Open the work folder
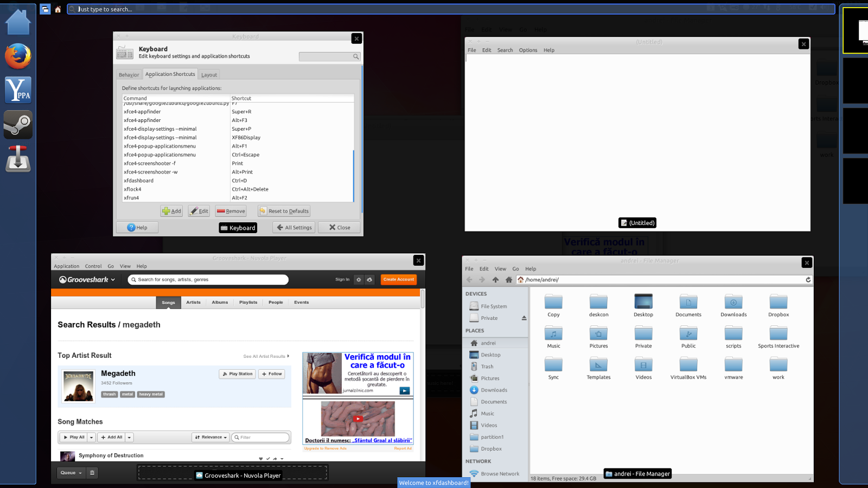Viewport: 868px width, 488px height. (778, 369)
